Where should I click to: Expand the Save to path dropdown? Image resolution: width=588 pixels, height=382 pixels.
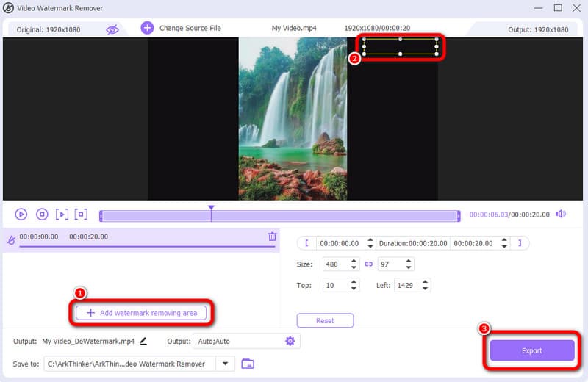[226, 364]
